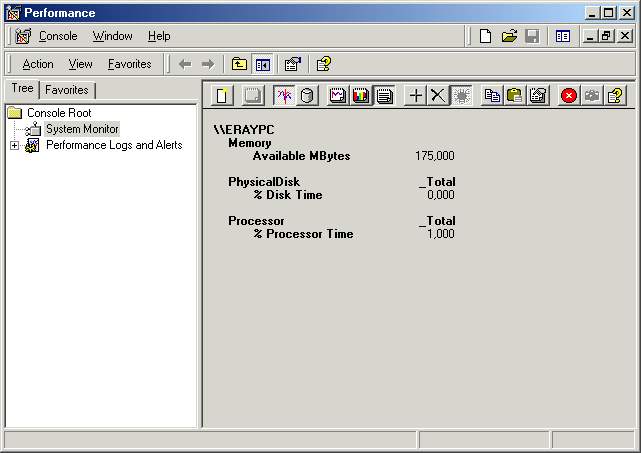Click the 175,000 value
The height and width of the screenshot is (453, 641).
pyautogui.click(x=435, y=156)
